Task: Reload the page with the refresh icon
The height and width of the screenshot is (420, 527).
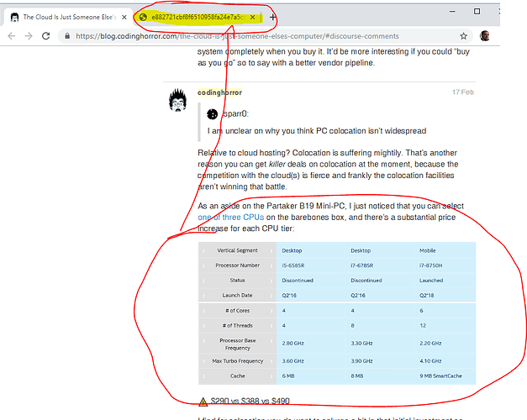Action: [46, 36]
